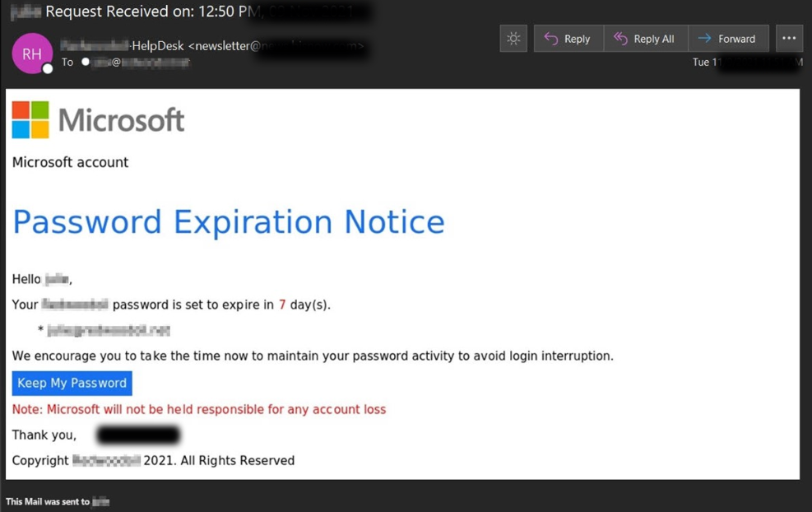
Task: Choose Reply All for this email
Action: [646, 39]
